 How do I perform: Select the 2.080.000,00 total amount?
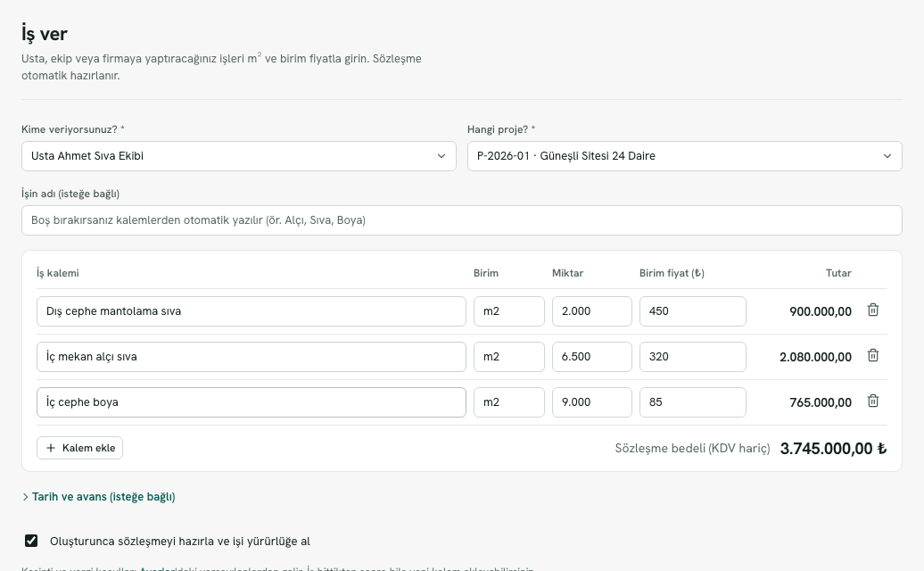(x=815, y=357)
